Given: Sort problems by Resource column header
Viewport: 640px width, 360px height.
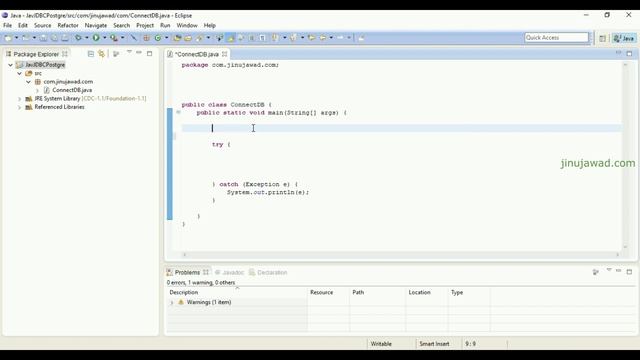Looking at the screenshot, I should (328, 292).
